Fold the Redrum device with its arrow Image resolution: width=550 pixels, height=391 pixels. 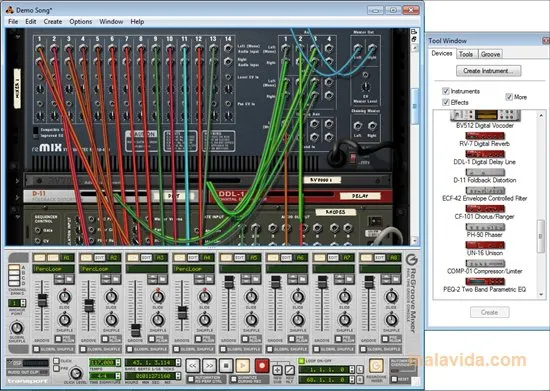click(18, 217)
